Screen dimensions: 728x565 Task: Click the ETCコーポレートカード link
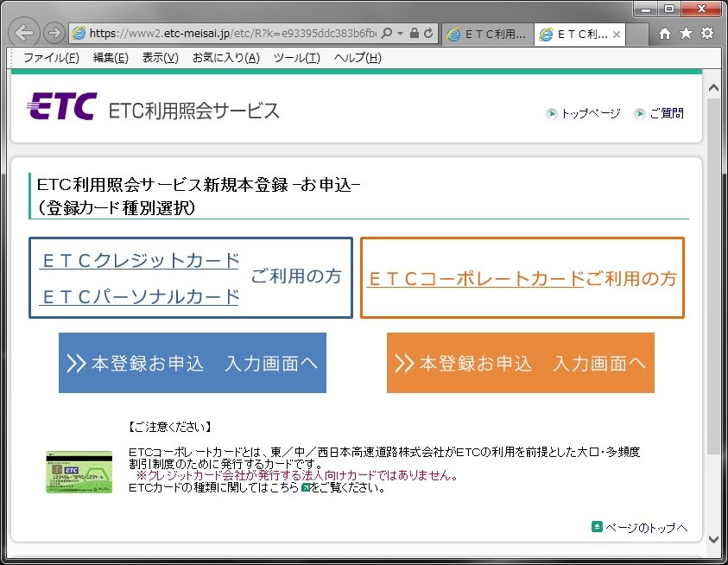476,279
